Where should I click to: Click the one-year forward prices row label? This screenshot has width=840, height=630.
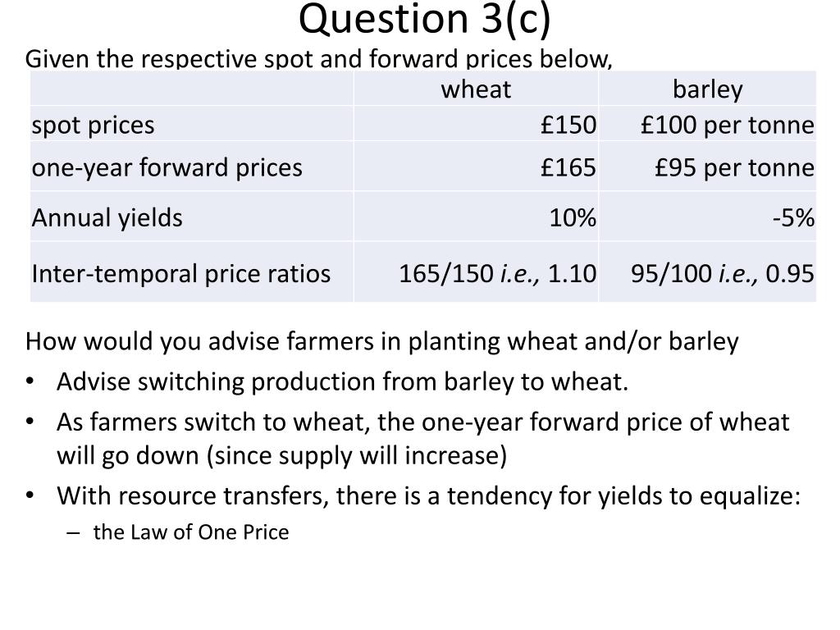(167, 167)
